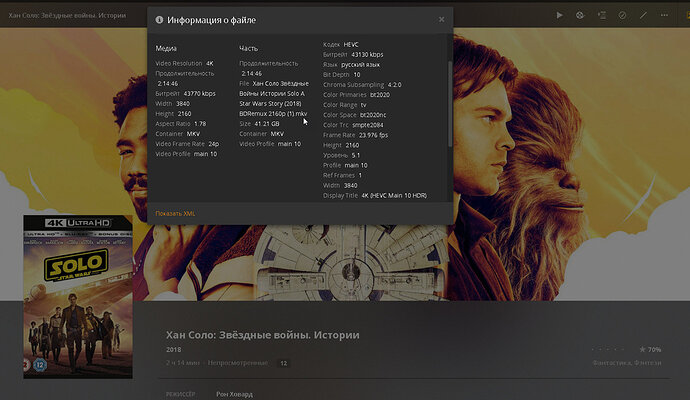The image size is (690, 400).
Task: Click the year 2018 under the title
Action: (x=173, y=349)
